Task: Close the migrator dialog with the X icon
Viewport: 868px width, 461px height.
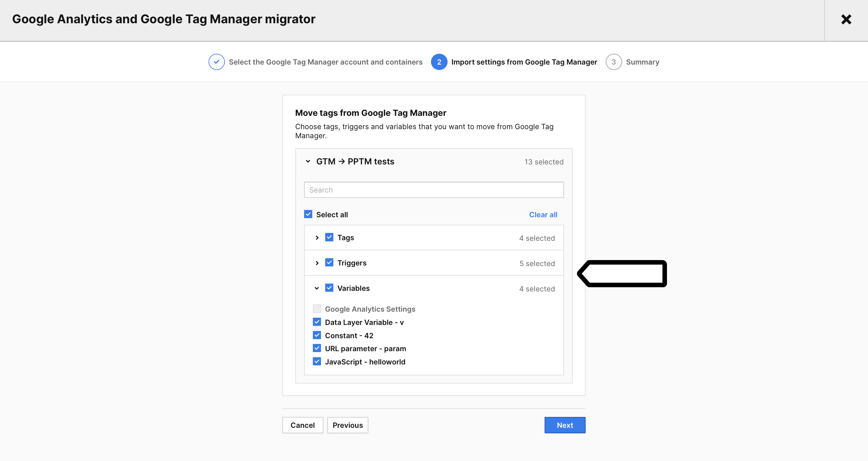Action: click(846, 19)
